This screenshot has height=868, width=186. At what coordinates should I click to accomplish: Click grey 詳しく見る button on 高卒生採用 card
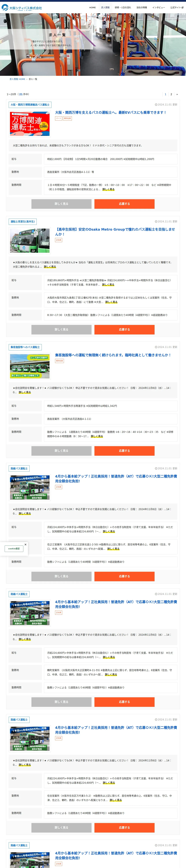[61, 330]
